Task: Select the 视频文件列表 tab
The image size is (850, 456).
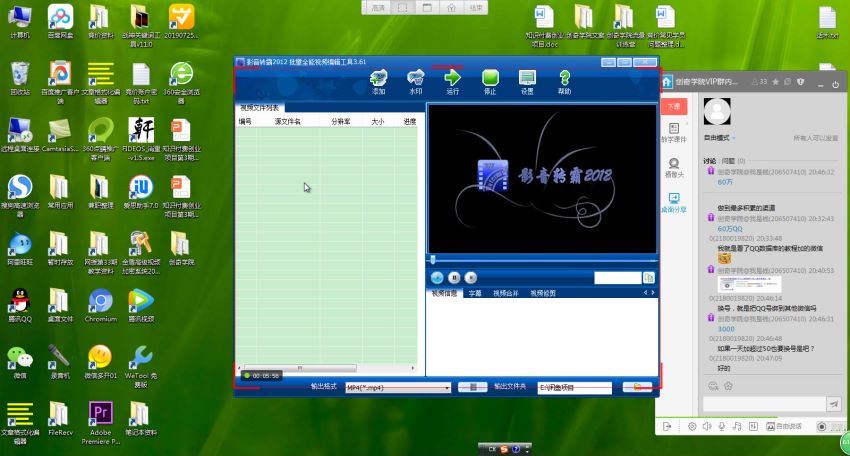Action: click(260, 108)
